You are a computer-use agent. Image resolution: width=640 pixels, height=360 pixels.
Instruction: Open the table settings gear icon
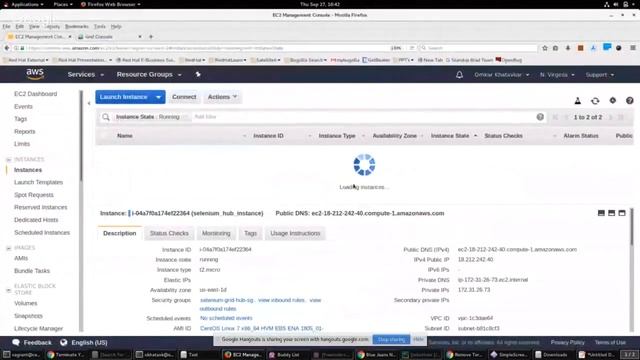tap(613, 100)
